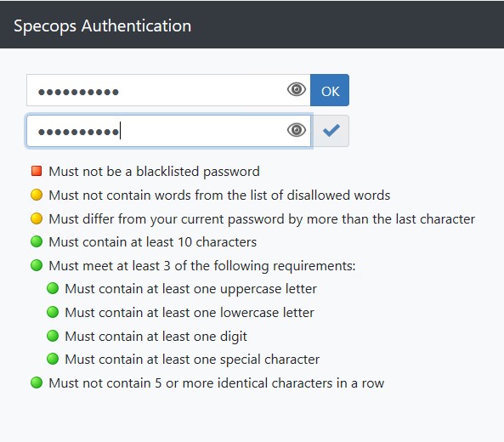504x442 pixels.
Task: Click green dot next to uppercase letter rule
Action: tap(53, 288)
